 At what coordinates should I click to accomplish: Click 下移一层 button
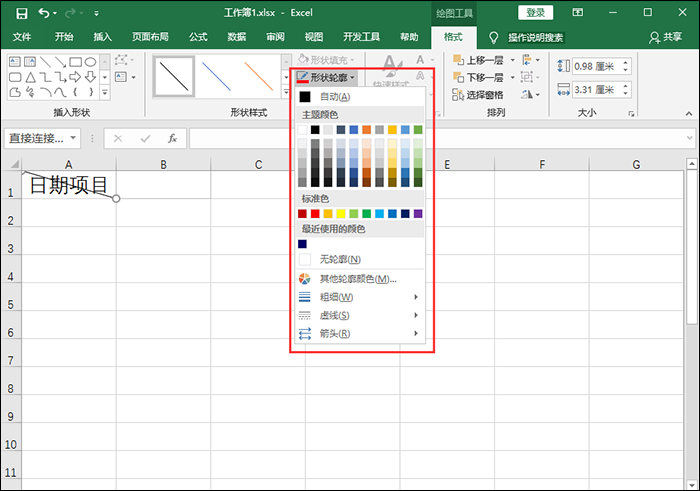pyautogui.click(x=478, y=77)
